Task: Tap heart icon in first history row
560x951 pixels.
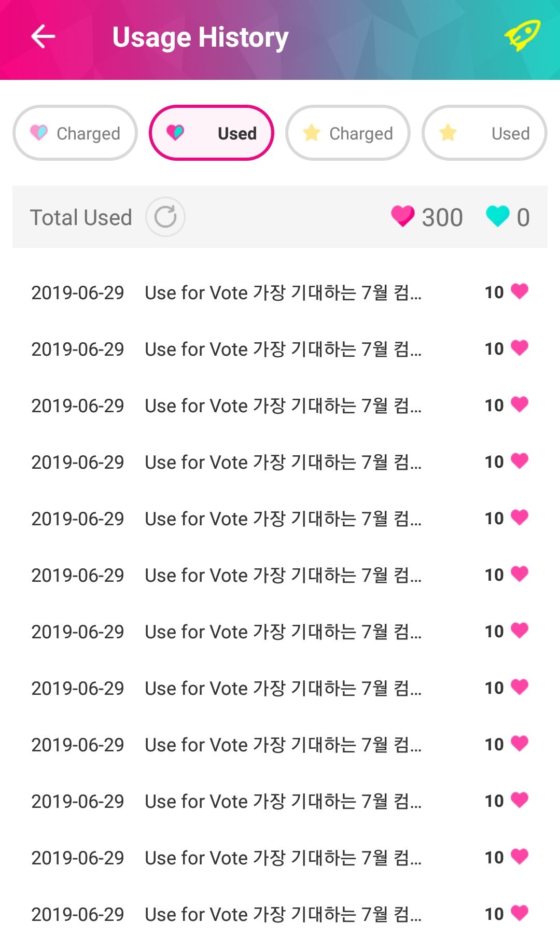Action: pos(520,291)
